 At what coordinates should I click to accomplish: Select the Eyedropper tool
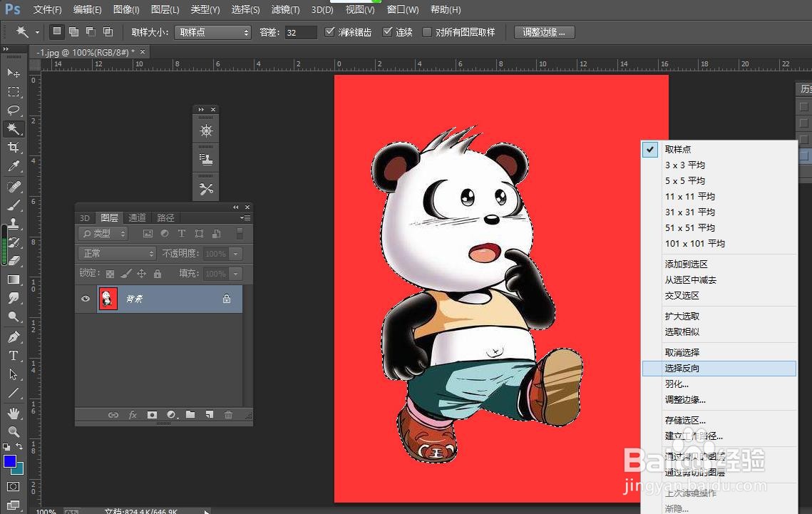click(14, 166)
